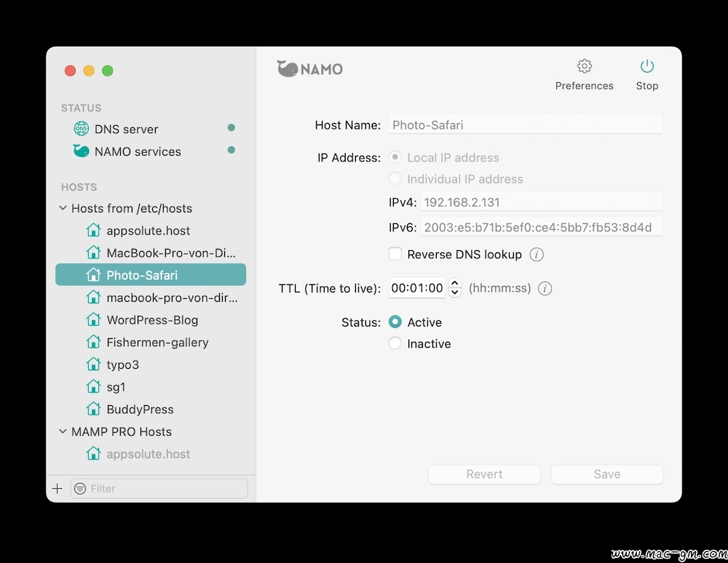Screen dimensions: 728x563
Task: Click house icon beside typo3
Action: (93, 364)
